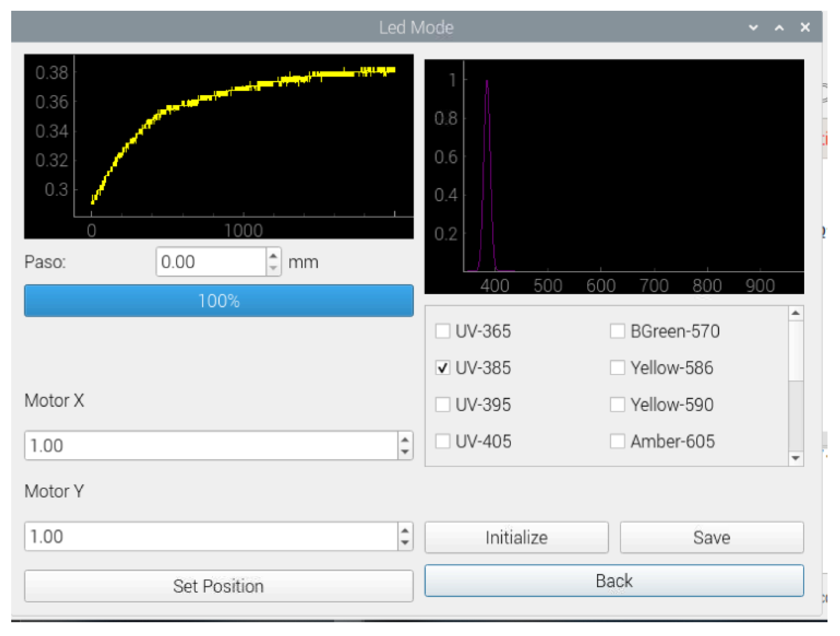Screen dimensions: 840x636
Task: Check the BGreen-570 option
Action: (x=617, y=331)
